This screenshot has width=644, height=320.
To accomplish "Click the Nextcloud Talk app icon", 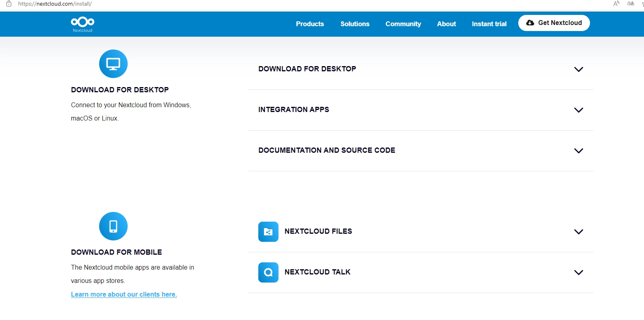I will point(268,272).
